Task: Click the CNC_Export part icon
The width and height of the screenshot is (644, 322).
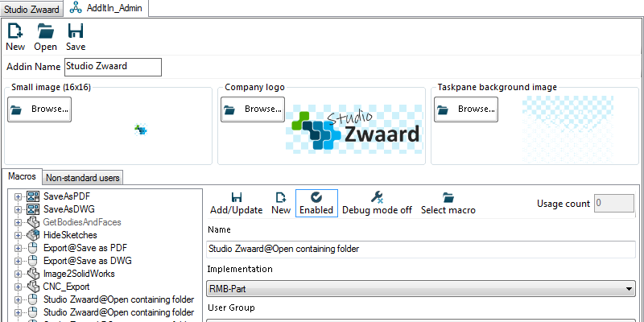Action: (33, 287)
